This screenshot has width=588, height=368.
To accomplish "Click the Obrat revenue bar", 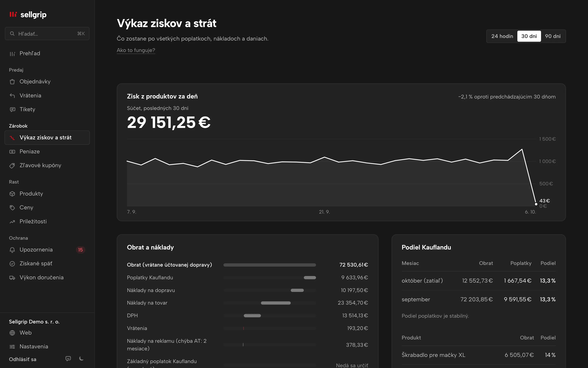I will click(x=270, y=265).
